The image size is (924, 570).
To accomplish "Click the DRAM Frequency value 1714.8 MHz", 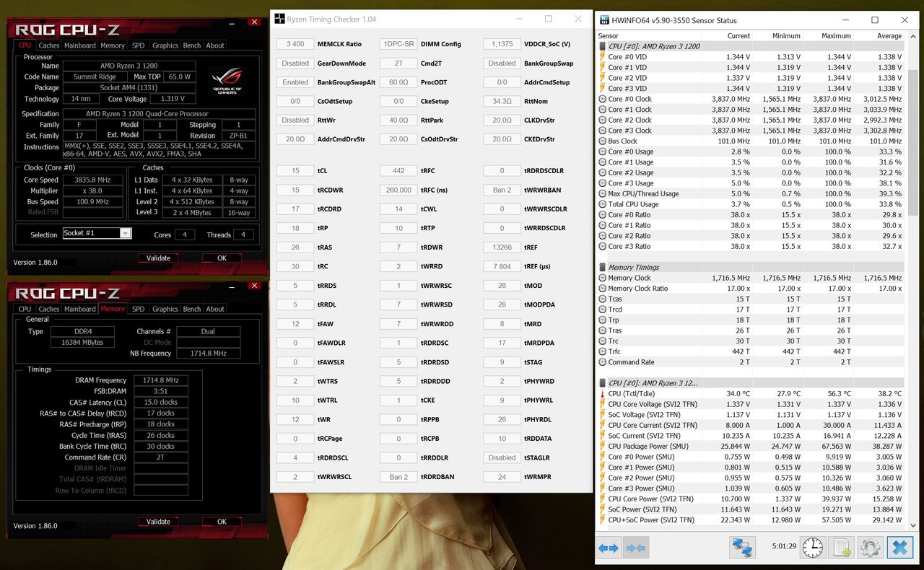I will click(x=160, y=380).
